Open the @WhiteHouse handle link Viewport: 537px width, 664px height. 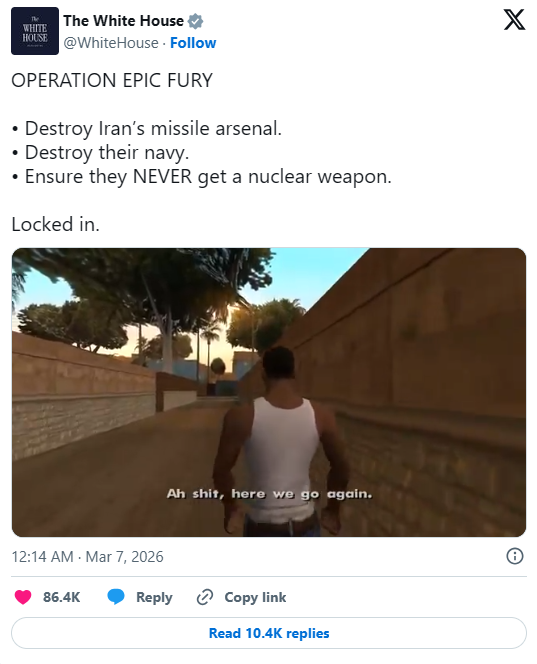[111, 43]
